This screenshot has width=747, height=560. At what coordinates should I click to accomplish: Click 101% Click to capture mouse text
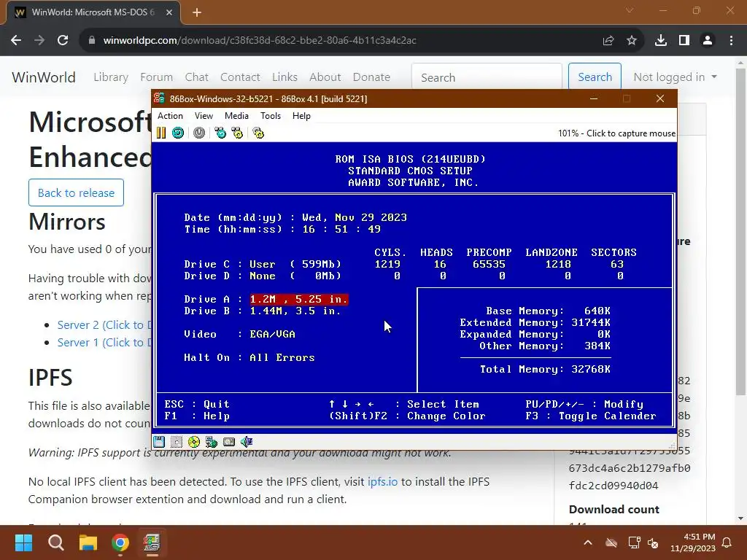click(x=616, y=133)
